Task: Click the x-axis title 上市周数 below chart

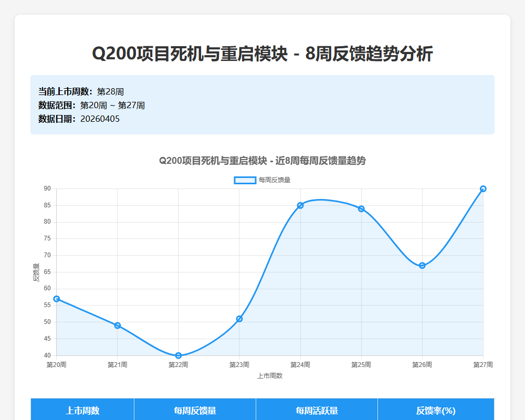Action: [270, 376]
